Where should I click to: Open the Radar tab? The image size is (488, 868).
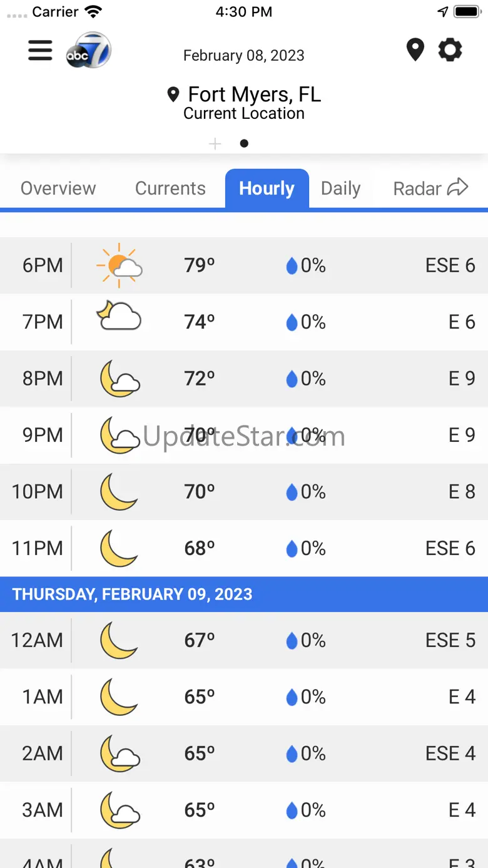coord(417,188)
